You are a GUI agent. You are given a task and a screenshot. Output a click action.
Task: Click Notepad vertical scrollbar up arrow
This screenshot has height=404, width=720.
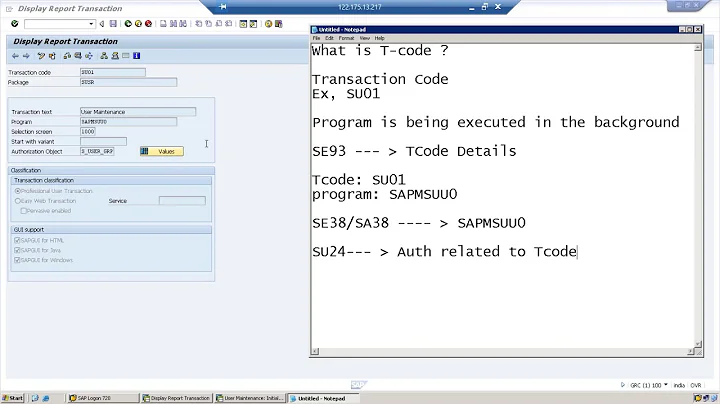(x=698, y=48)
